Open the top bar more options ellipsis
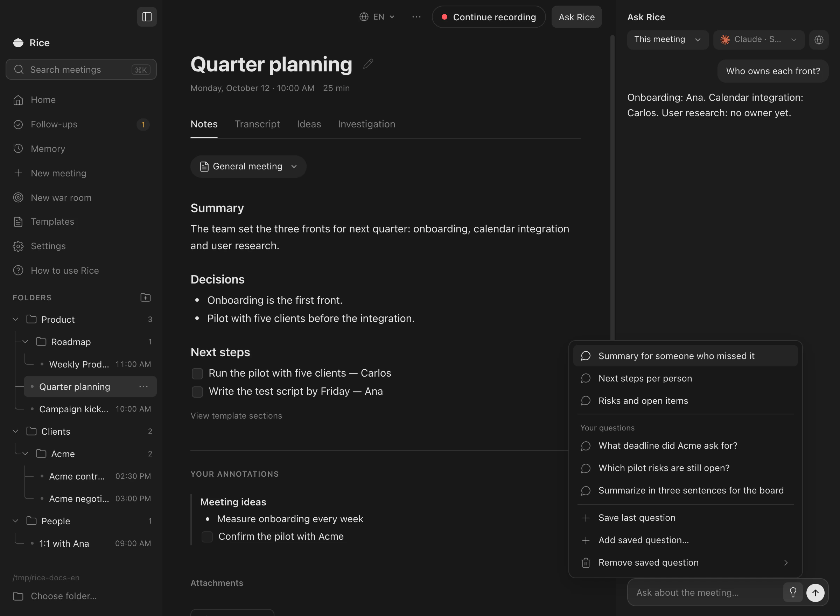The width and height of the screenshot is (840, 616). [x=416, y=17]
